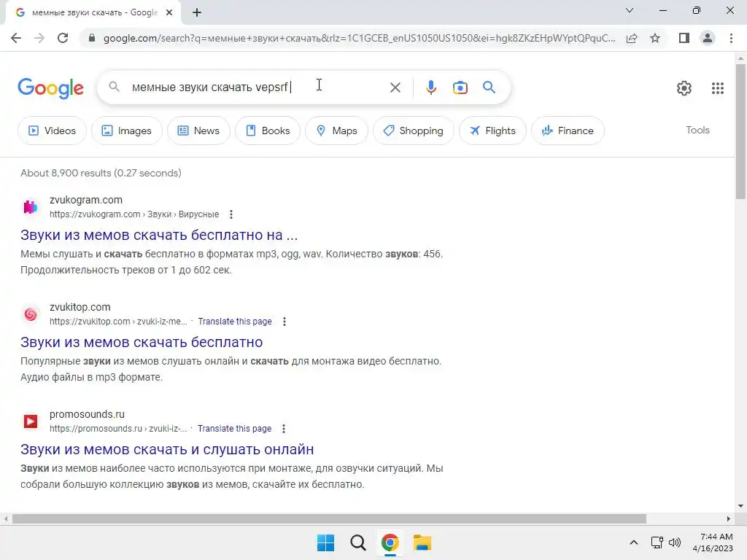Show hidden system tray icons
Image resolution: width=747 pixels, height=560 pixels.
click(634, 542)
